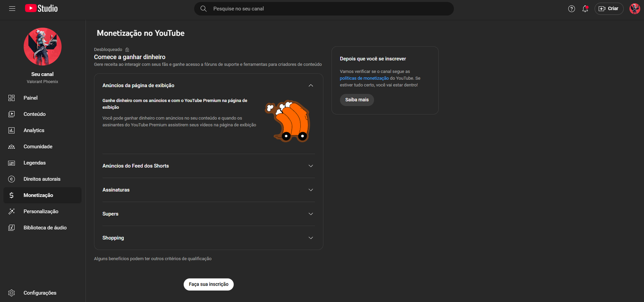Expand the Supers section chevron
The width and height of the screenshot is (644, 302).
click(x=311, y=214)
